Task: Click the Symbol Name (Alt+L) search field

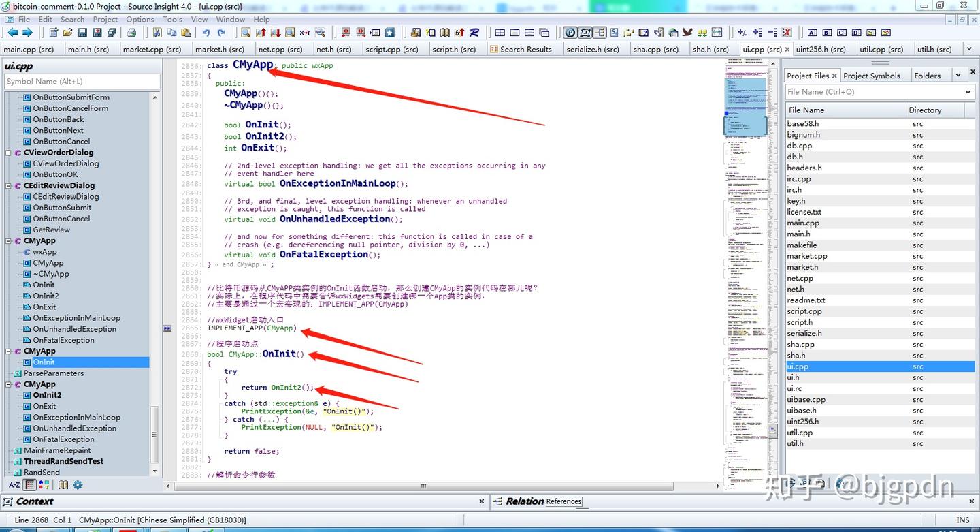Action: [82, 82]
